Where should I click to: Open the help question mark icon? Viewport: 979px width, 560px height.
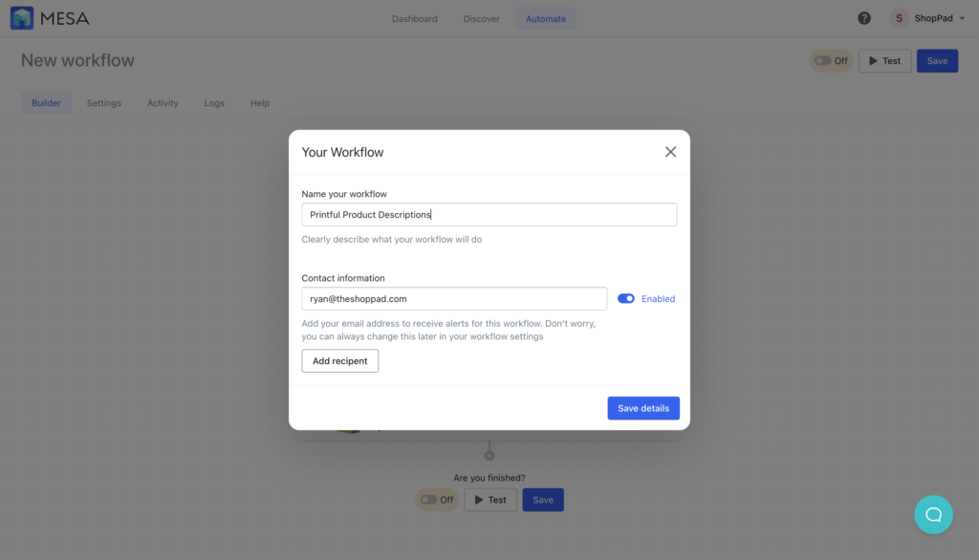[x=864, y=18]
